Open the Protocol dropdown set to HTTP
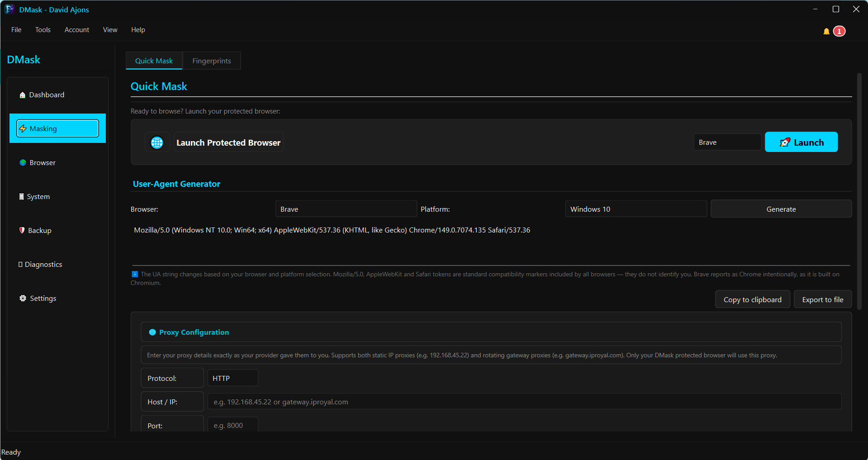Viewport: 868px width, 460px height. click(232, 378)
